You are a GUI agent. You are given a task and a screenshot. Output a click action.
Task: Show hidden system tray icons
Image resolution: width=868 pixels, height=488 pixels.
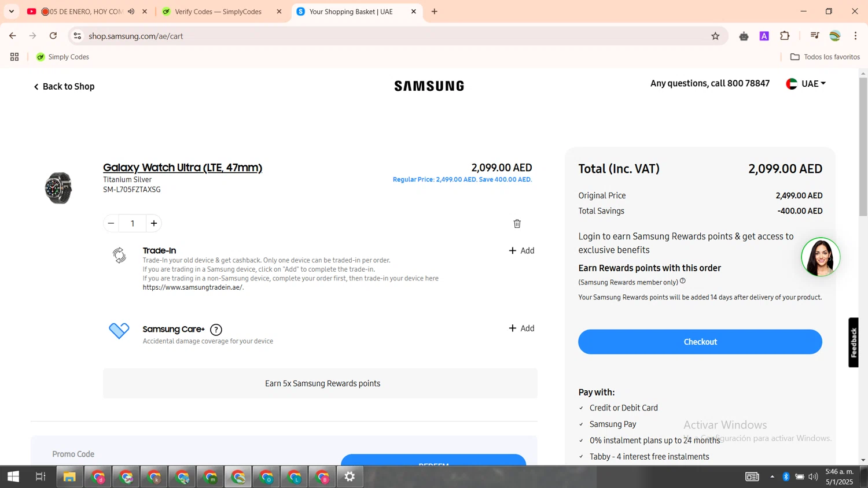(772, 477)
